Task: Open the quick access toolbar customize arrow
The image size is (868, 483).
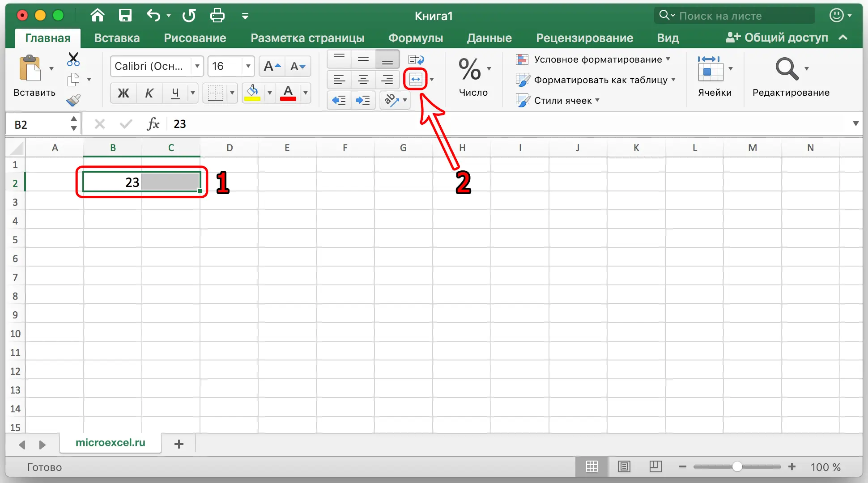Action: [245, 16]
